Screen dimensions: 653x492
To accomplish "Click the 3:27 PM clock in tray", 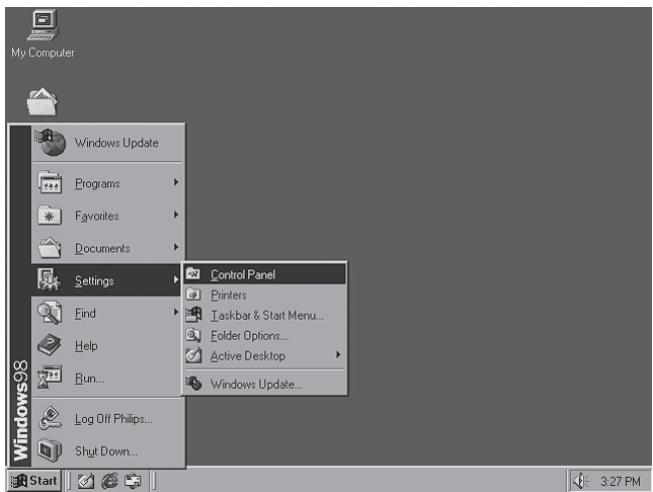I will [x=620, y=482].
